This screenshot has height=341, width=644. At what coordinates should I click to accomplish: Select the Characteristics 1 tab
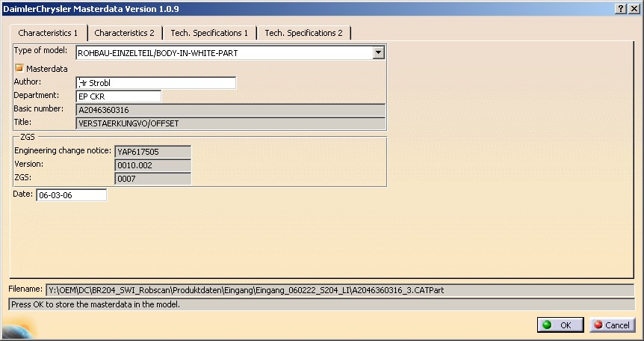point(48,33)
